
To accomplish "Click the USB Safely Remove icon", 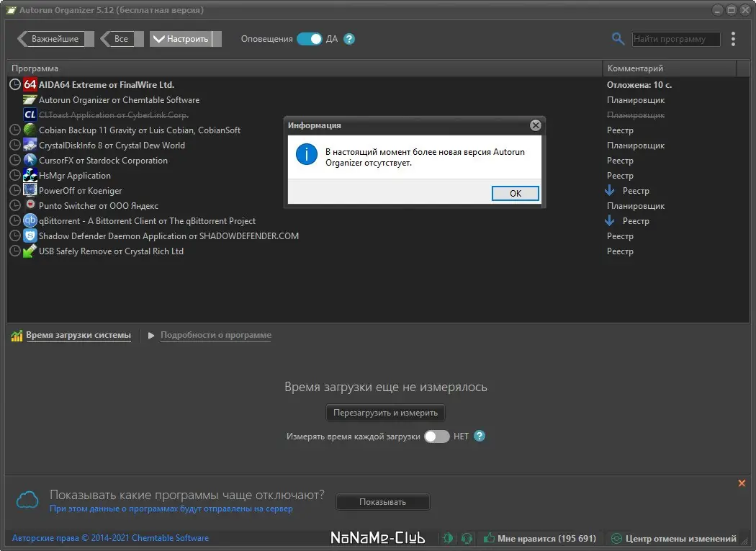I will point(30,251).
